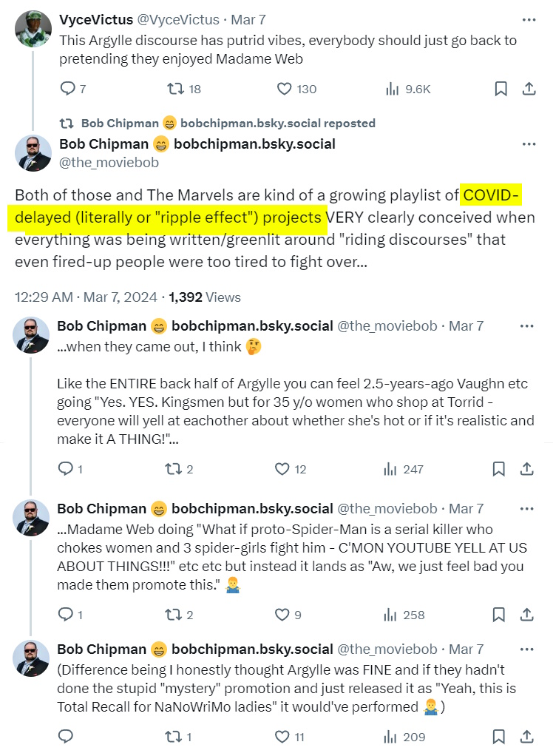The height and width of the screenshot is (756, 553).
Task: Open VyceVictus profile avatar
Action: point(33,29)
